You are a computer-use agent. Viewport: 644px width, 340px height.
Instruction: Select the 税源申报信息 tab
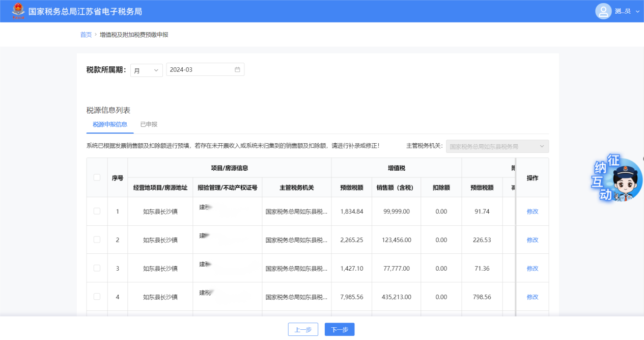pyautogui.click(x=110, y=124)
